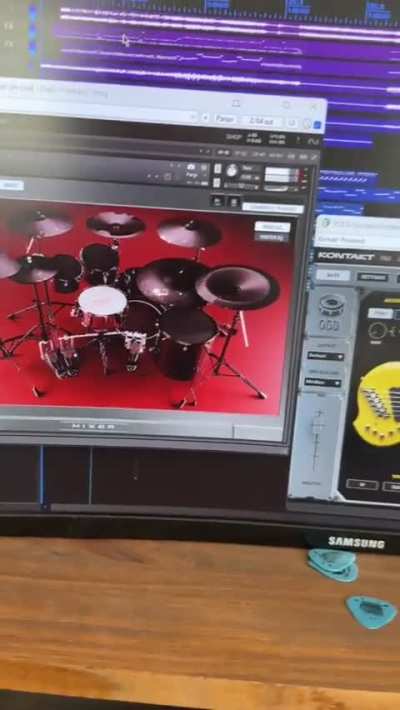This screenshot has height=710, width=400.
Task: Click the KONTAKT logo in the bass plugin window
Action: [x=346, y=256]
